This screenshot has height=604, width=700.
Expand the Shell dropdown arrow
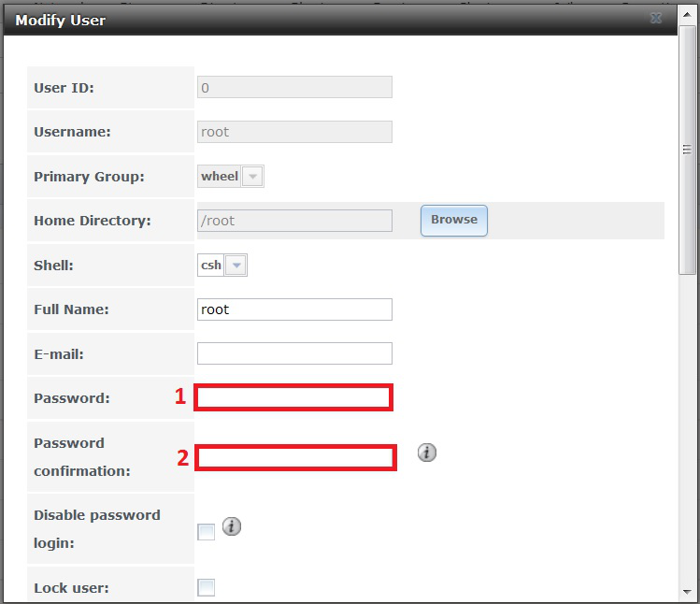(x=236, y=266)
